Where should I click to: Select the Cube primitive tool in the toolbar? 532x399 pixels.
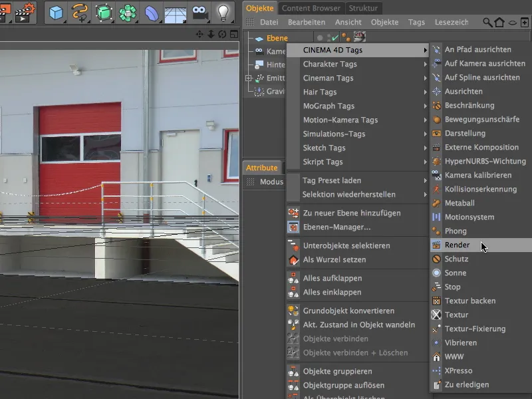pyautogui.click(x=56, y=12)
